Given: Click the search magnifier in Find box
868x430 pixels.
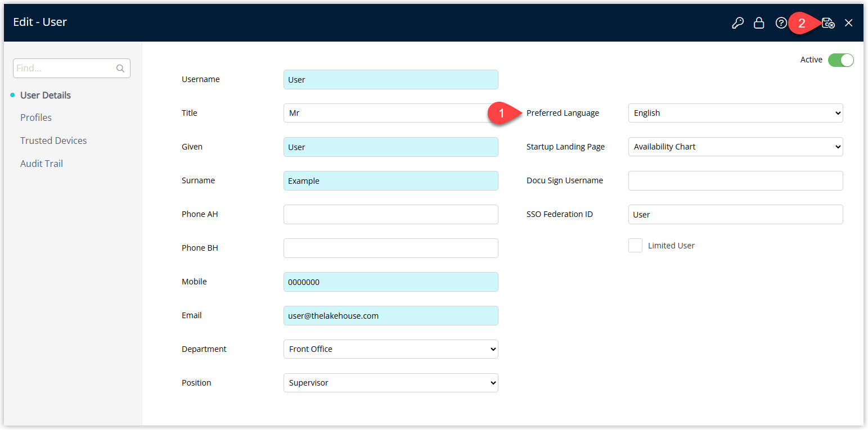Looking at the screenshot, I should [120, 69].
